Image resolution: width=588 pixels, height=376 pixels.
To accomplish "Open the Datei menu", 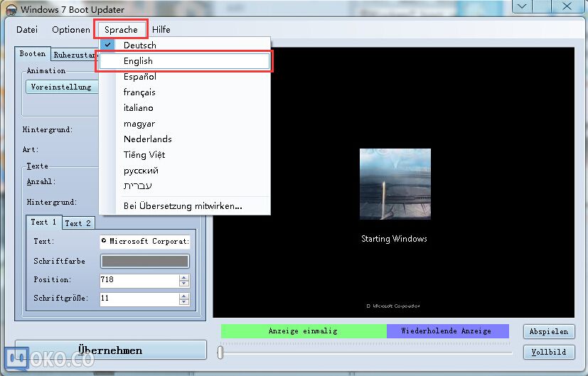I will [27, 30].
